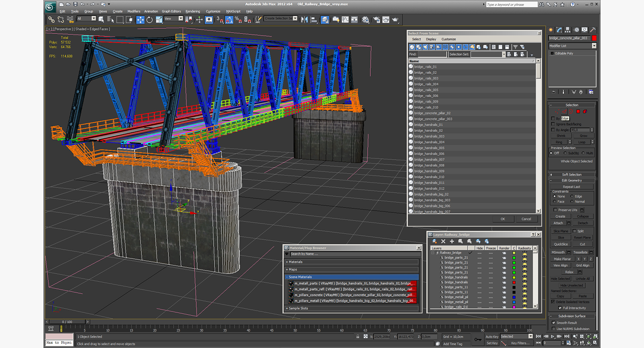
Task: Click the QuickSlice button
Action: pos(561,244)
